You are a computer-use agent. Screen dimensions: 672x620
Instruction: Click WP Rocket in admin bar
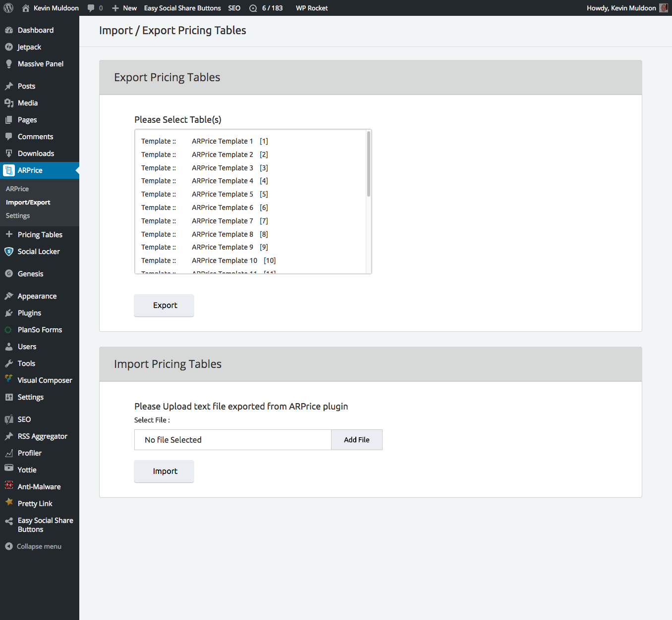312,8
